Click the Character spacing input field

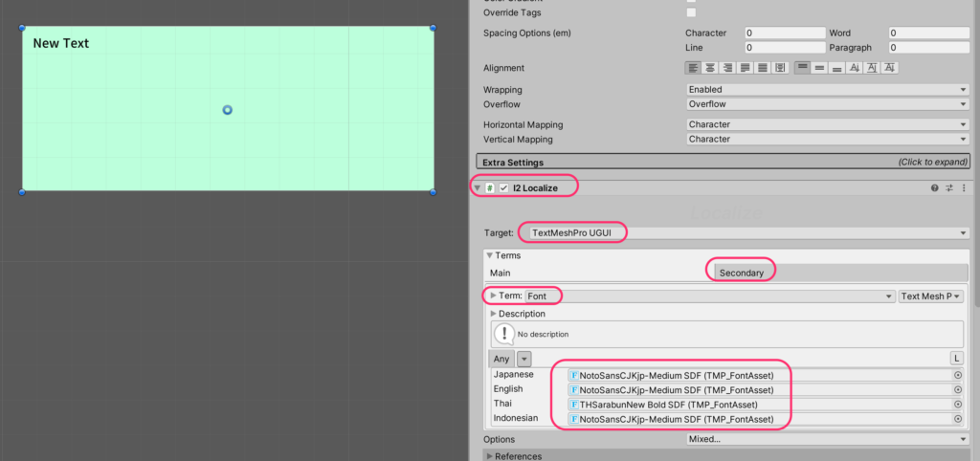tap(784, 33)
